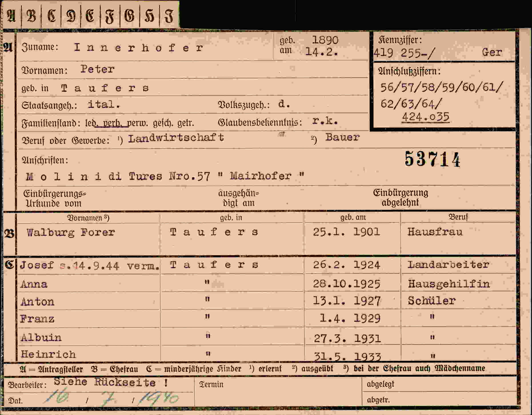The image size is (532, 415).
Task: Click the letter A index tab
Action: pos(11,16)
